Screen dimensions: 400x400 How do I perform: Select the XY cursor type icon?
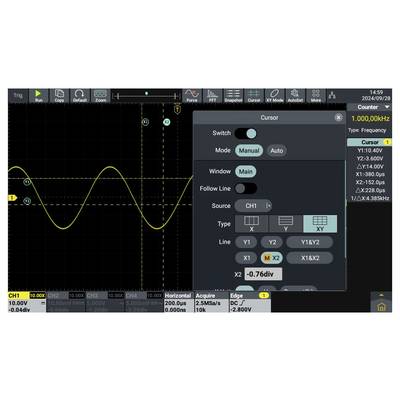click(320, 223)
